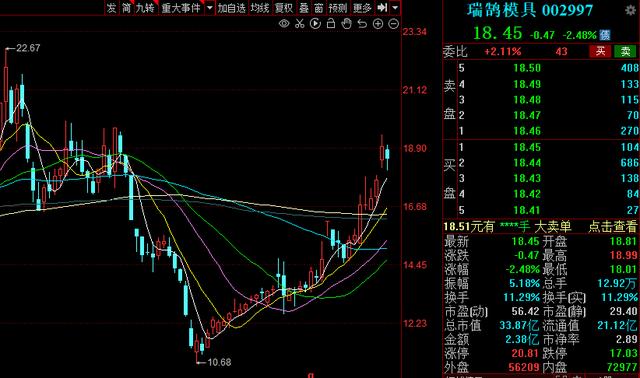Select sell level 4 price 18.49
This screenshot has width=640, height=378.
pyautogui.click(x=527, y=84)
